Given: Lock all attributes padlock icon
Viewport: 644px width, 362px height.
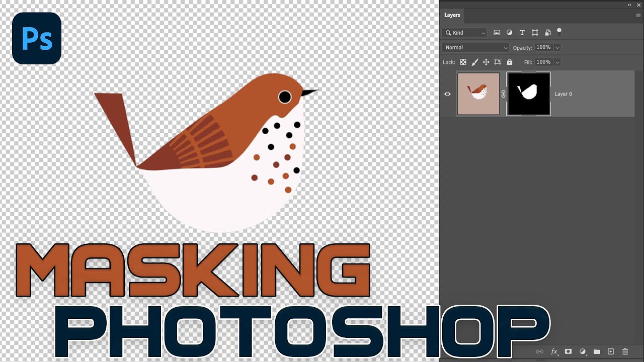Looking at the screenshot, I should (x=510, y=62).
